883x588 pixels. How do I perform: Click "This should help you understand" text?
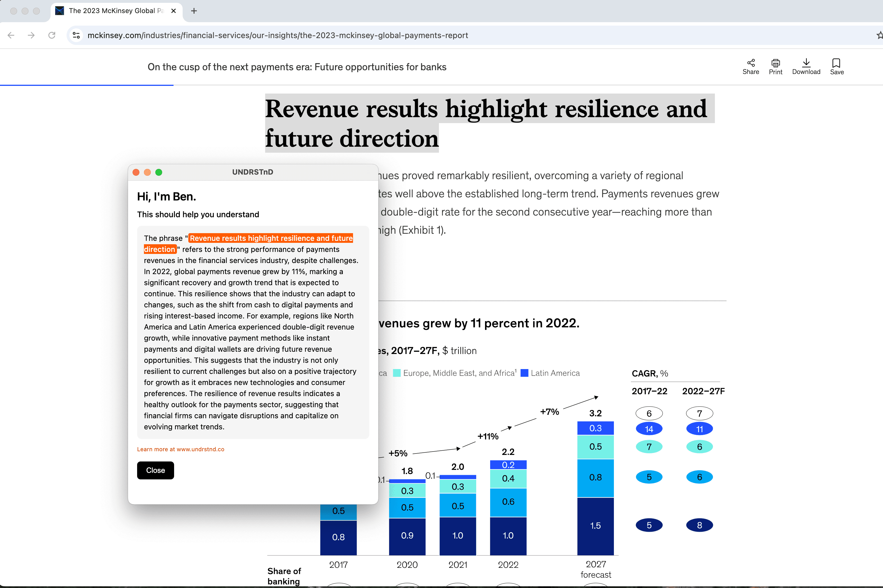tap(198, 214)
